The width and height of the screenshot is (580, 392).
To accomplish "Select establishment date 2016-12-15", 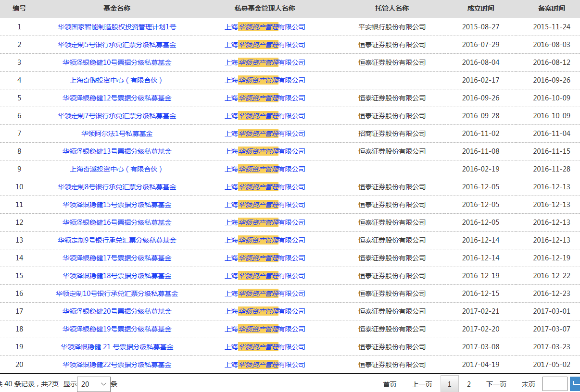I will coord(481,294).
